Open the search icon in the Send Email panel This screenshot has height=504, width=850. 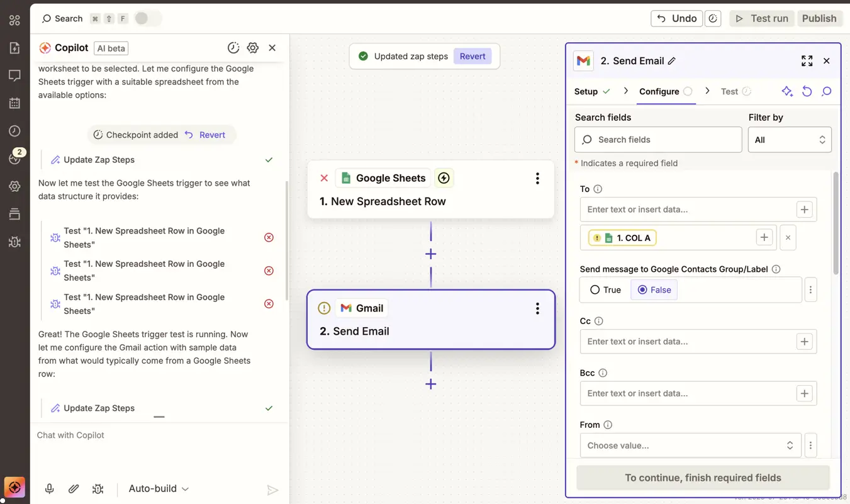pos(827,91)
